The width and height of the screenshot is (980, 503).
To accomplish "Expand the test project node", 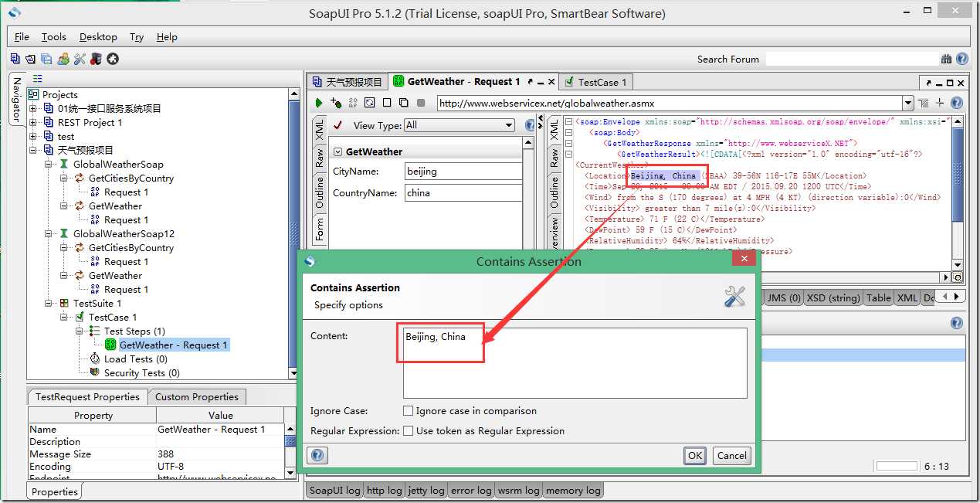I will [33, 137].
